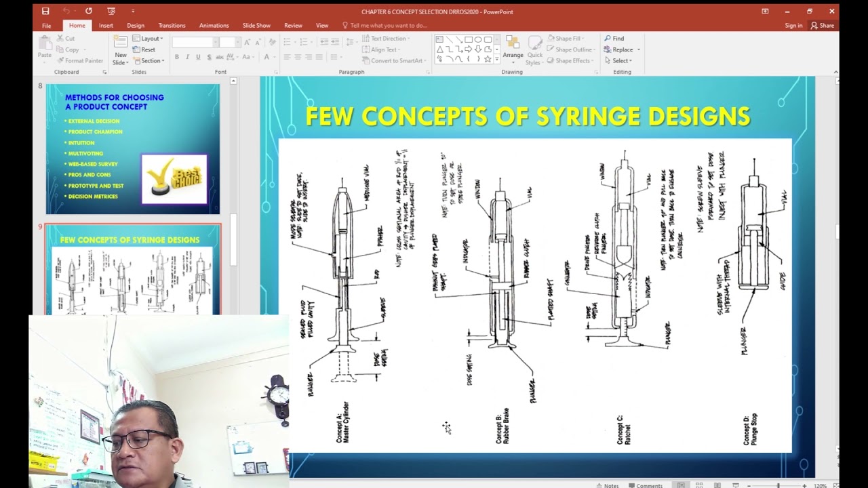Open the View tab
This screenshot has height=488, width=868.
coord(322,26)
